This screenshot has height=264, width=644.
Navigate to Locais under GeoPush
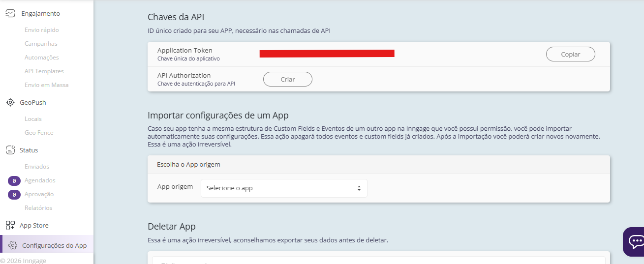pos(33,119)
